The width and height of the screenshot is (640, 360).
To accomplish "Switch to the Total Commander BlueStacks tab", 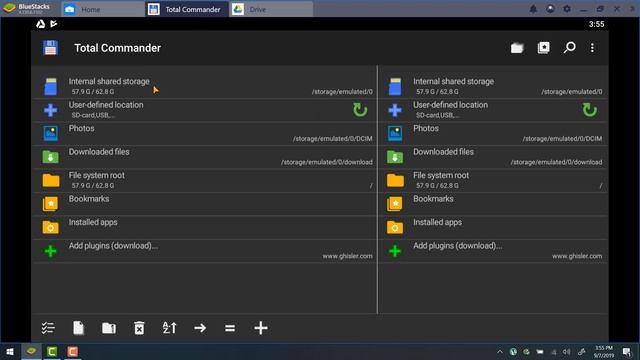I will click(x=187, y=9).
